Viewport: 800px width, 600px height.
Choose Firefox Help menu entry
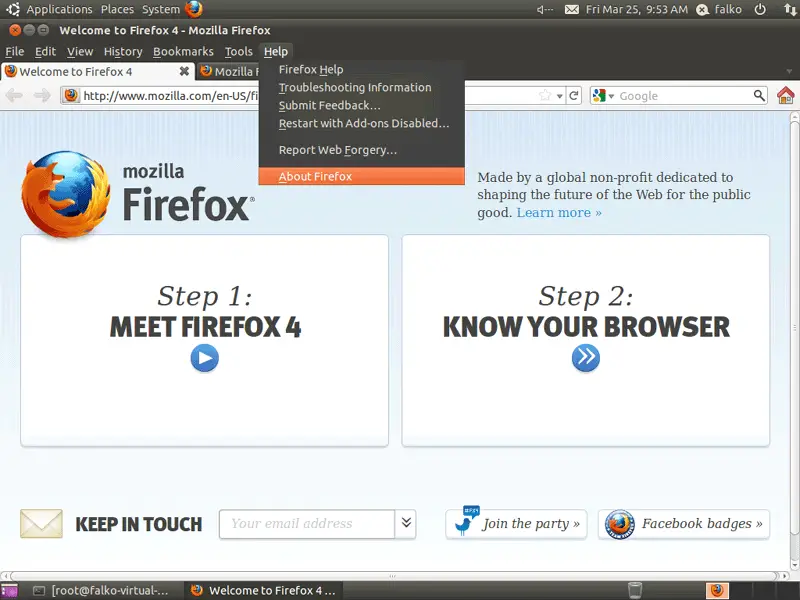pyautogui.click(x=362, y=69)
